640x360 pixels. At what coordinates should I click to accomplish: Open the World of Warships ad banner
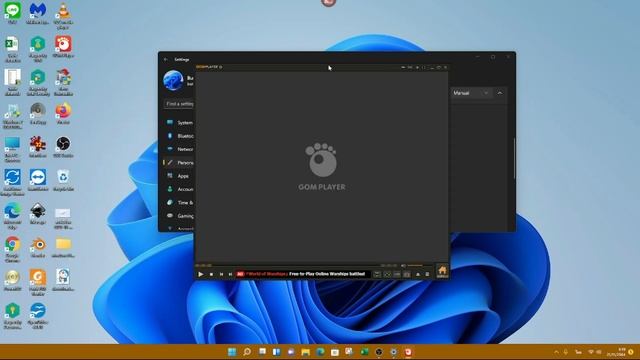pos(302,274)
